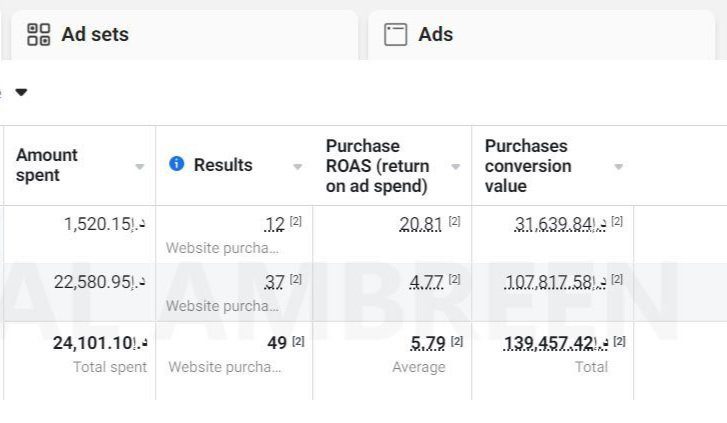Click the 37 website purchases result
Image resolution: width=727 pixels, height=423 pixels.
click(275, 282)
